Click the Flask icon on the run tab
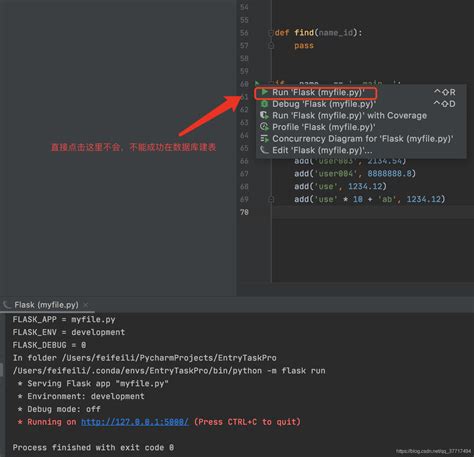The height and width of the screenshot is (457, 474). 7,305
